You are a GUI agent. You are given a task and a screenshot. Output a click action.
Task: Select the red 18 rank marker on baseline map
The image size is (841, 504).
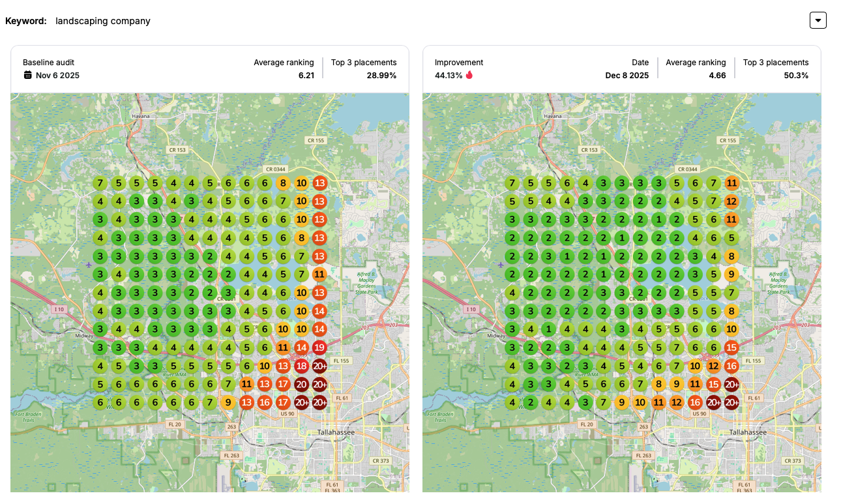tap(301, 366)
